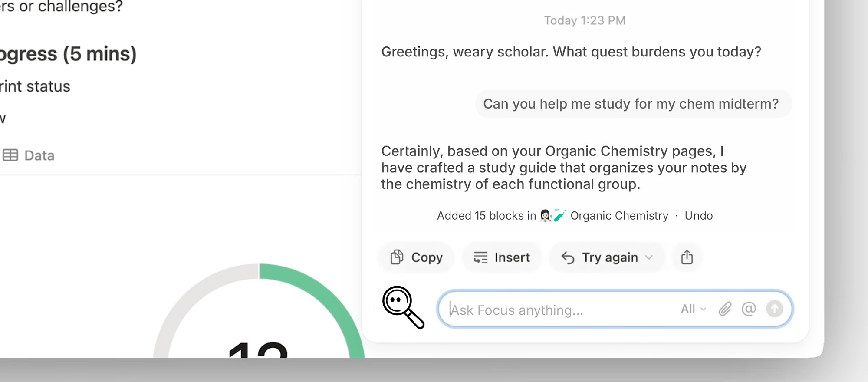Click the green progress ring chart
Screen dimensions: 868x382
pyautogui.click(x=259, y=310)
